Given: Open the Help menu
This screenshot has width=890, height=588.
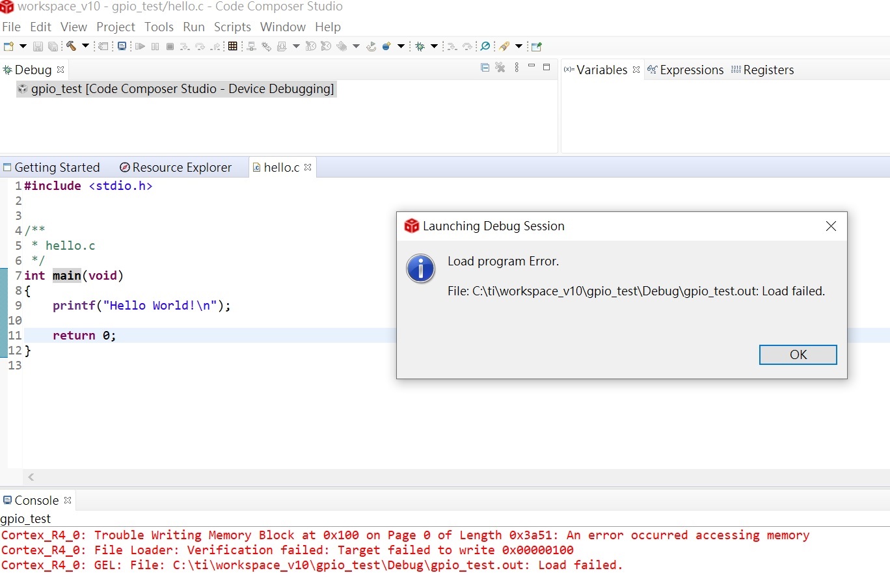Looking at the screenshot, I should pos(328,27).
